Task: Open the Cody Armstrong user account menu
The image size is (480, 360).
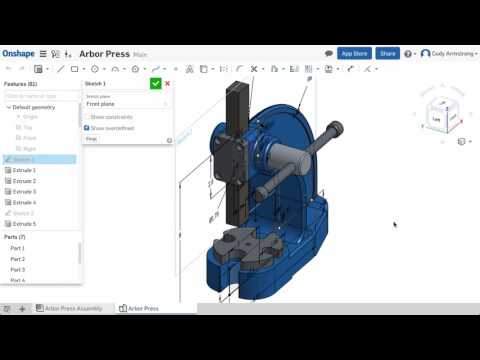Action: [x=449, y=53]
